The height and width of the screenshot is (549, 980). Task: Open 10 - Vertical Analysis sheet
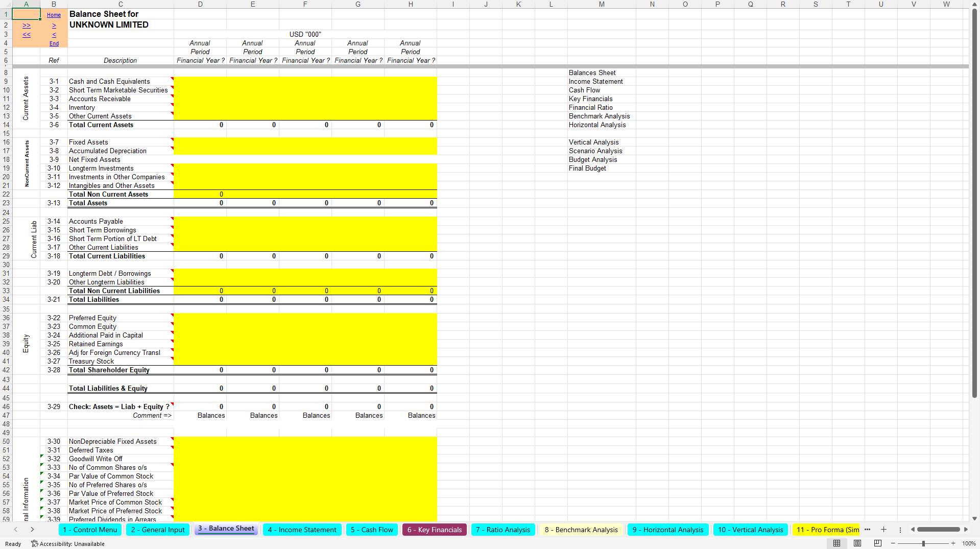pos(751,530)
